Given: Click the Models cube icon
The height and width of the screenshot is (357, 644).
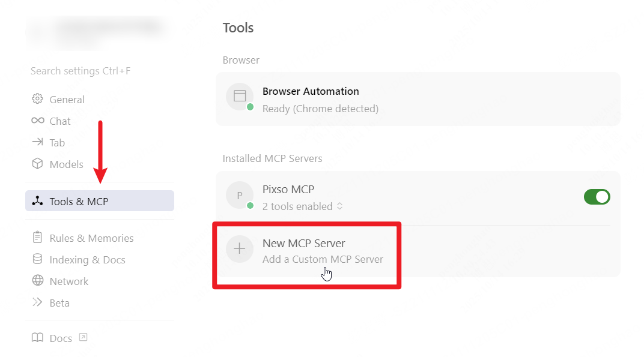Looking at the screenshot, I should click(x=37, y=164).
